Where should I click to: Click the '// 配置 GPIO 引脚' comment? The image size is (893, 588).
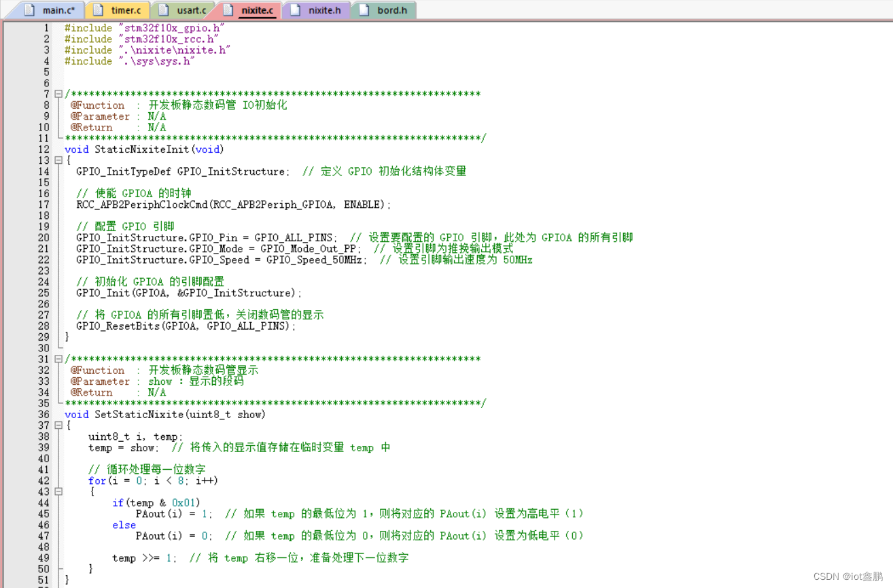tap(125, 227)
